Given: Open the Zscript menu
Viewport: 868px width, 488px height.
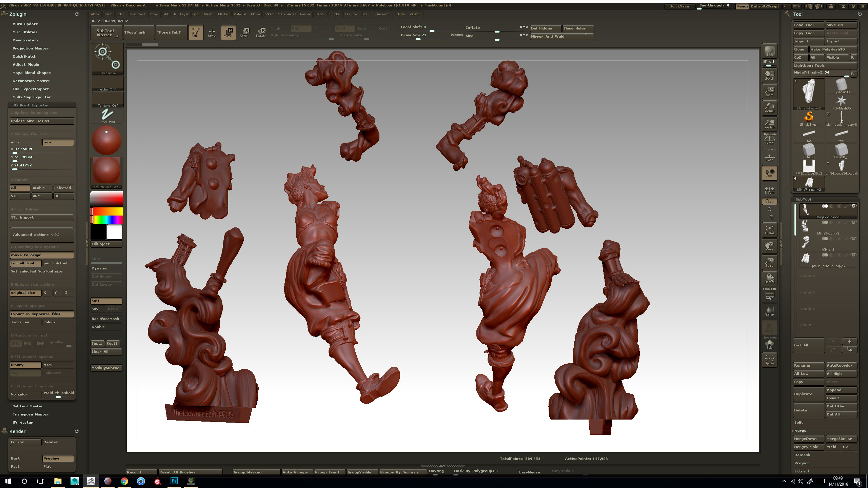Looking at the screenshot, I should tap(415, 14).
